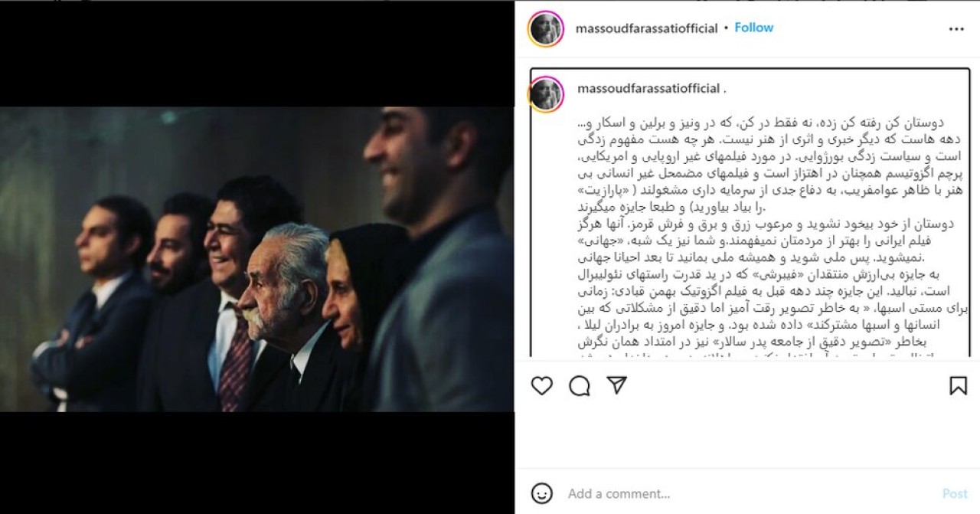Open the header profile avatar with story ring

[x=546, y=29]
